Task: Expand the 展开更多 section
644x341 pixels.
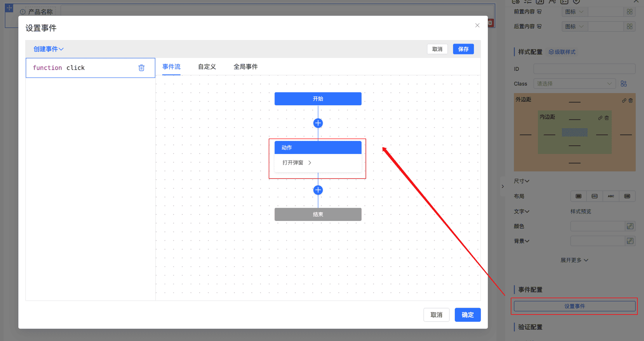Action: click(x=574, y=260)
